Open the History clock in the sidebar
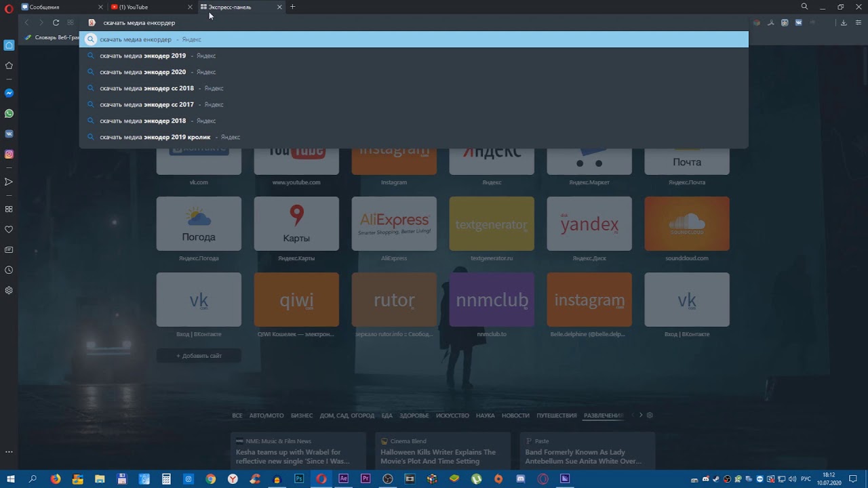 coord(9,270)
